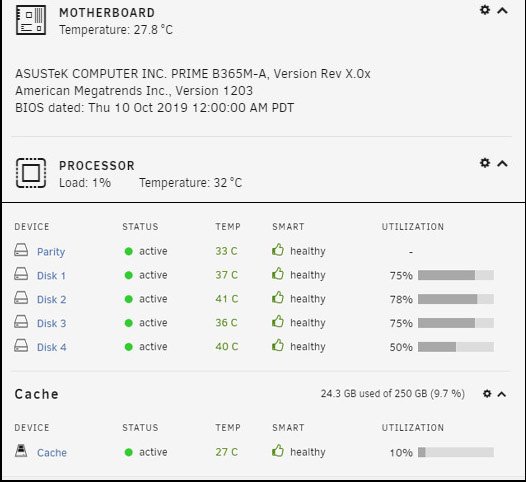Collapse the Cache section chevron
The width and height of the screenshot is (526, 482).
point(502,394)
